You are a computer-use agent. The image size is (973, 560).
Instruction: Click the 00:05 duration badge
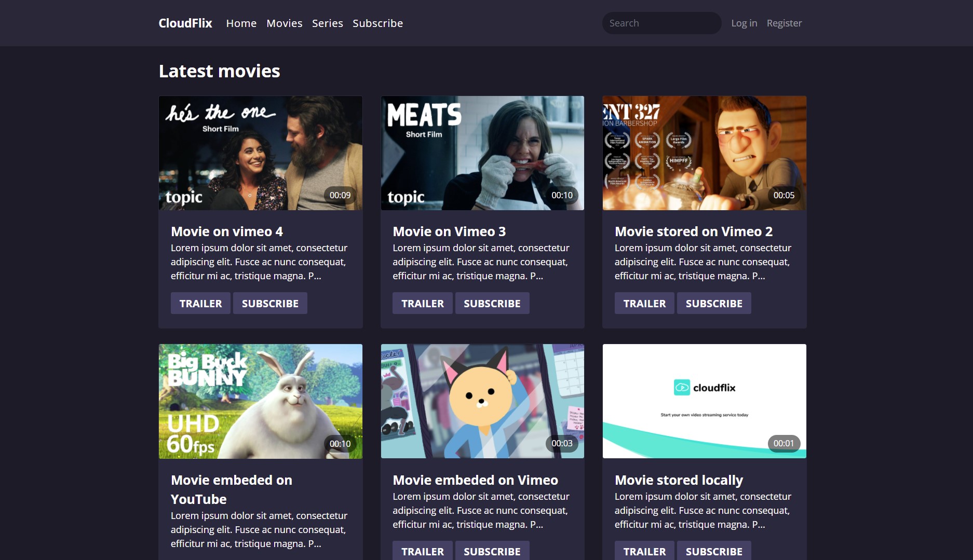[x=784, y=195]
